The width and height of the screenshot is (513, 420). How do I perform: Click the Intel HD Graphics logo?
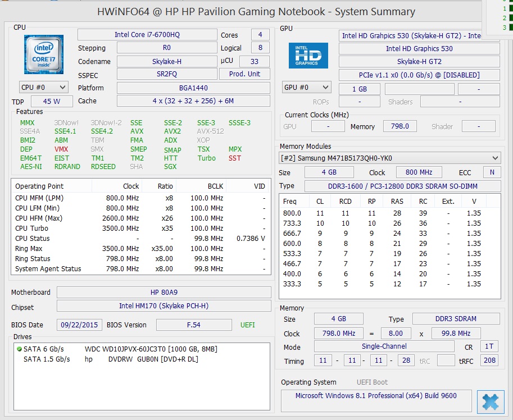coord(308,56)
